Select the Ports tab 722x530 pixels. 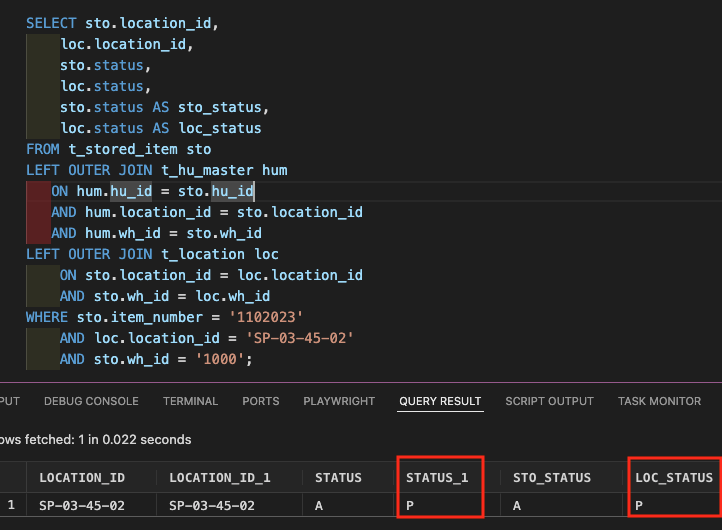(x=260, y=401)
